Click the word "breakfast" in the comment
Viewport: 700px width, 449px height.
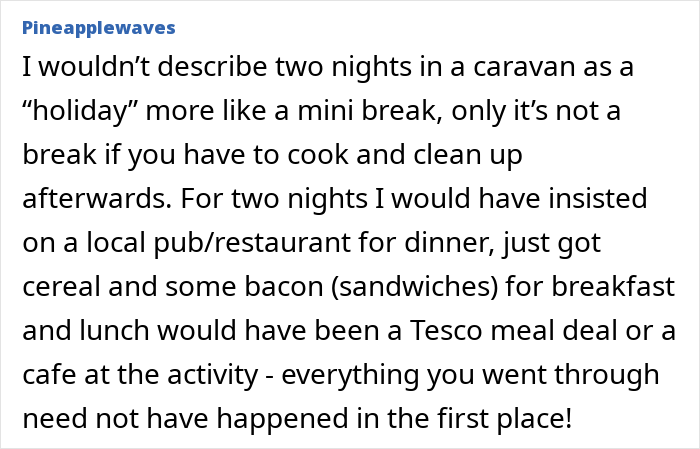pyautogui.click(x=613, y=286)
